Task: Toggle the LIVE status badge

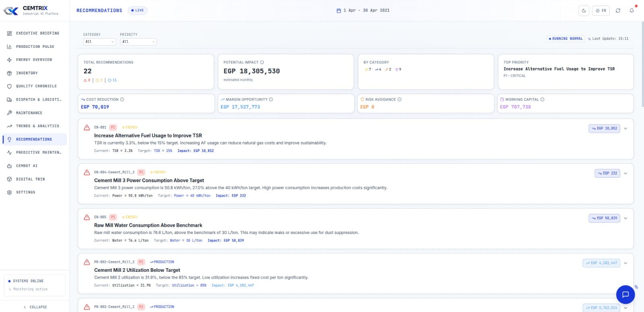Action: pos(138,10)
